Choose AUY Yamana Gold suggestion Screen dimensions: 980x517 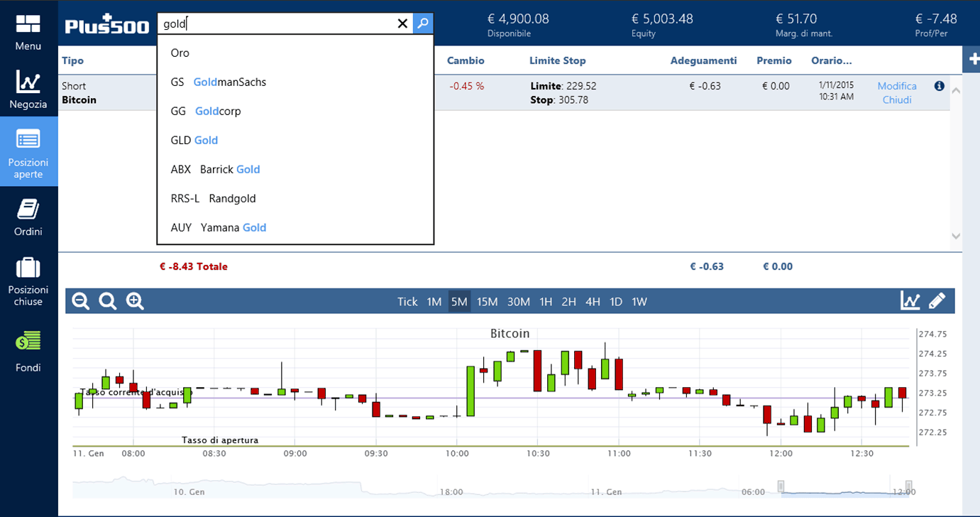tap(295, 227)
